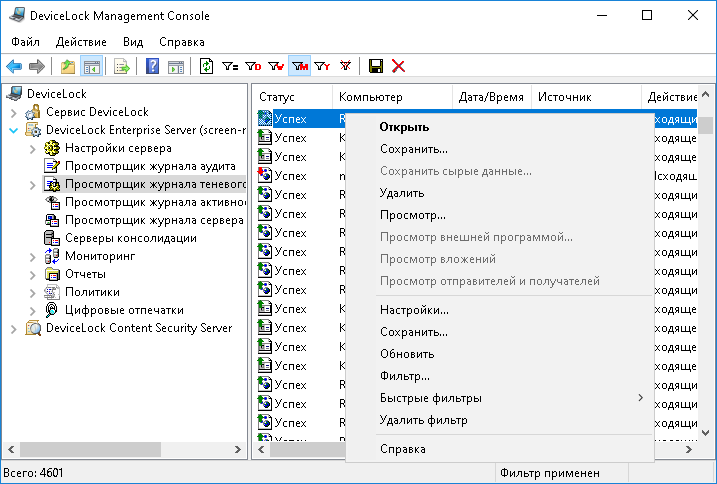Screen dimensions: 717x484
Task: Expand the Мониторинг tree node
Action: 33,256
